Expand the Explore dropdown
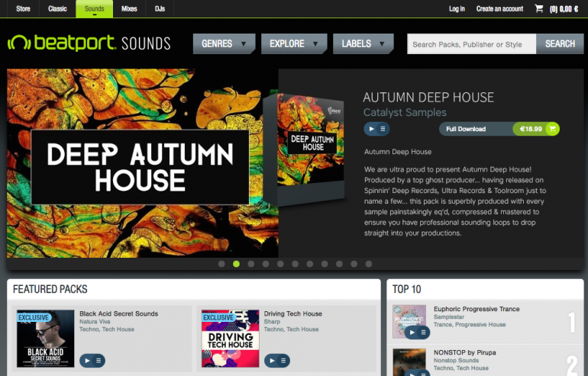The height and width of the screenshot is (376, 588). coord(294,43)
